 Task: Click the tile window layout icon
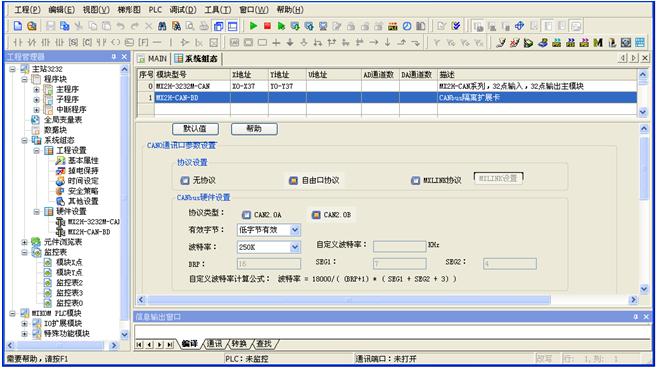click(232, 26)
